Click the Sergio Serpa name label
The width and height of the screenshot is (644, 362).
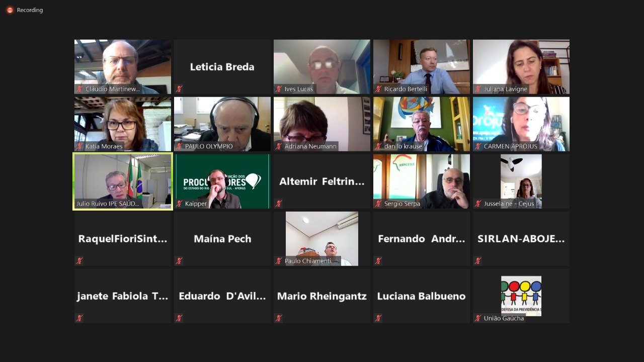(402, 204)
